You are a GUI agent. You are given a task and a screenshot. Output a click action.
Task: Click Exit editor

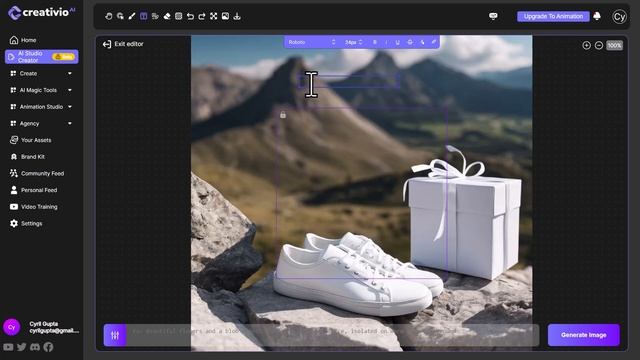coord(123,44)
